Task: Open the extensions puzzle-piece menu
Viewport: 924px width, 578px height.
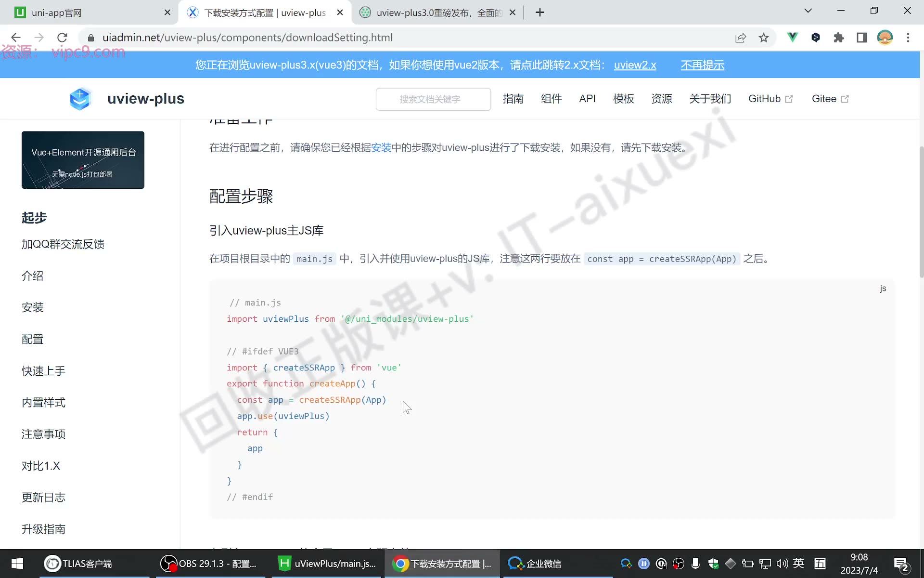Action: click(x=839, y=38)
